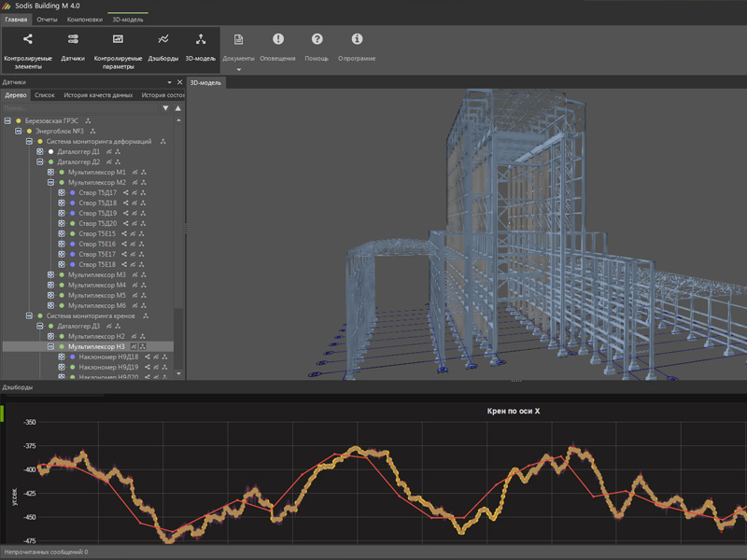
Task: Click chart icon beside Мультиплексор М1
Action: 134,173
